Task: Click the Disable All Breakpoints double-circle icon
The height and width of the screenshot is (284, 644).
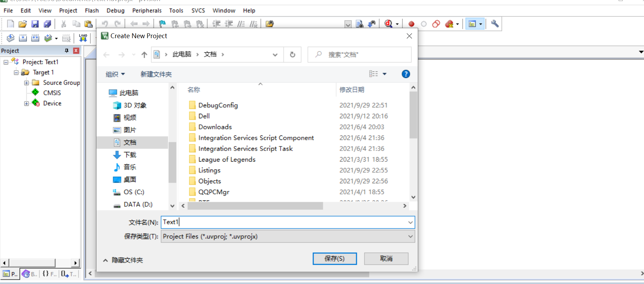Action: coord(436,24)
